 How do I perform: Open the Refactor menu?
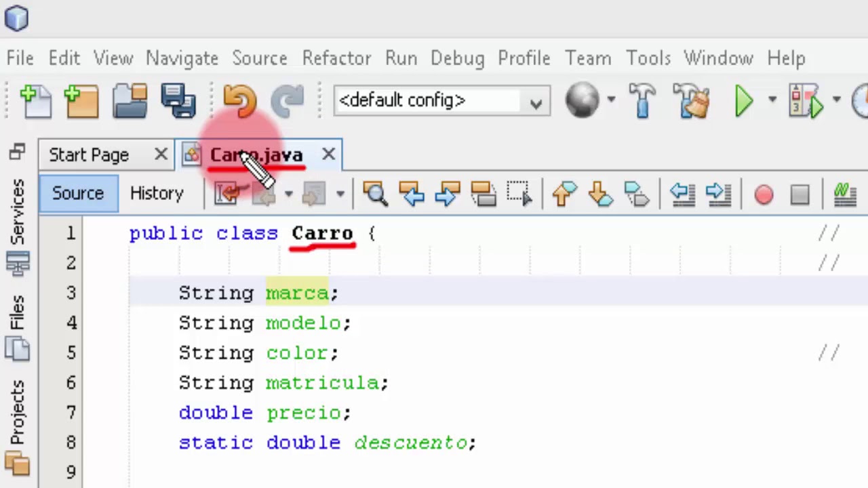[x=336, y=58]
